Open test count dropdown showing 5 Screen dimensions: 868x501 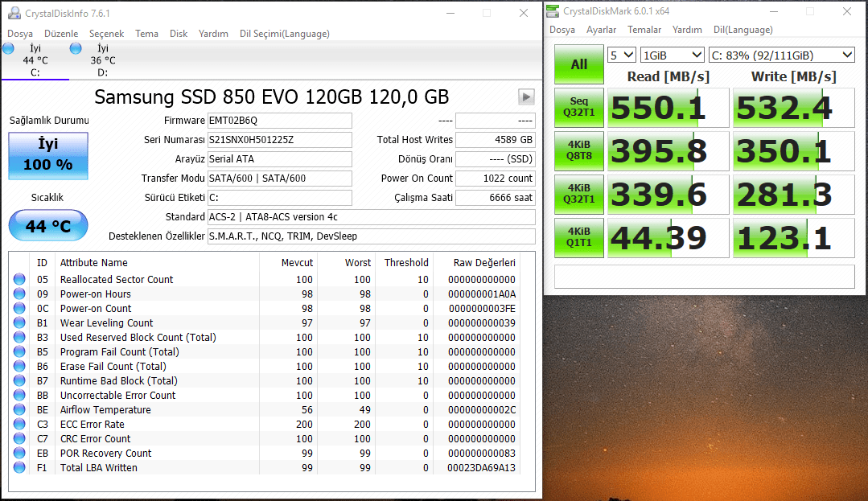[621, 55]
